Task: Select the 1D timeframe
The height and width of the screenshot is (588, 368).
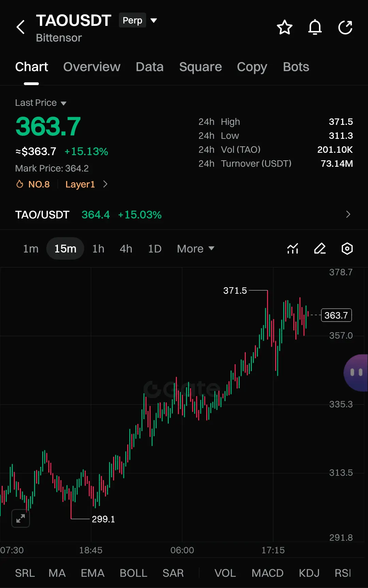Action: coord(155,249)
